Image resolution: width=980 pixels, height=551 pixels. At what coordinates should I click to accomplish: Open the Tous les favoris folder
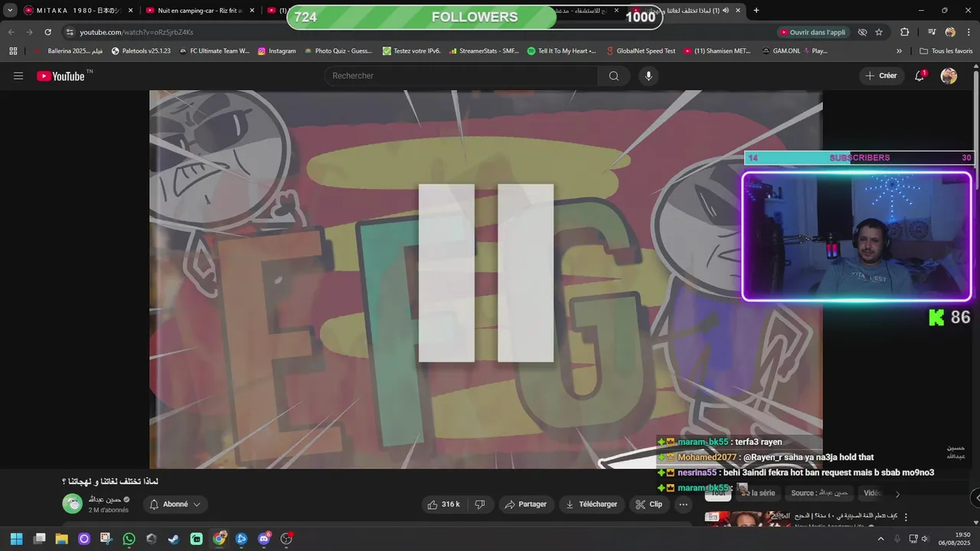[x=946, y=51]
